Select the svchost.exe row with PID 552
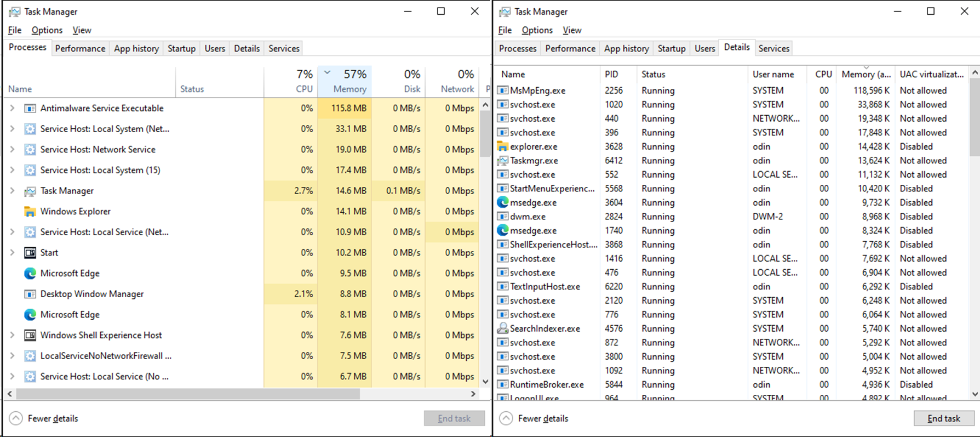980x437 pixels. 732,174
